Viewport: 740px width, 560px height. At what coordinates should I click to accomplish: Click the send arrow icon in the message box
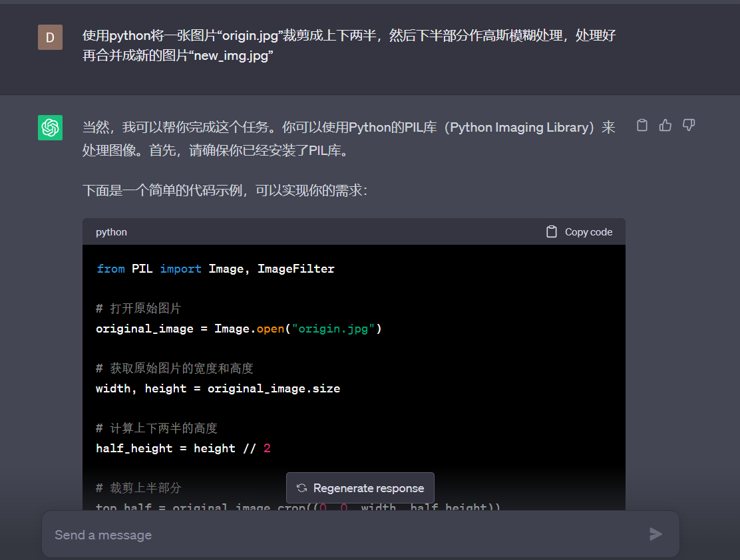point(655,534)
